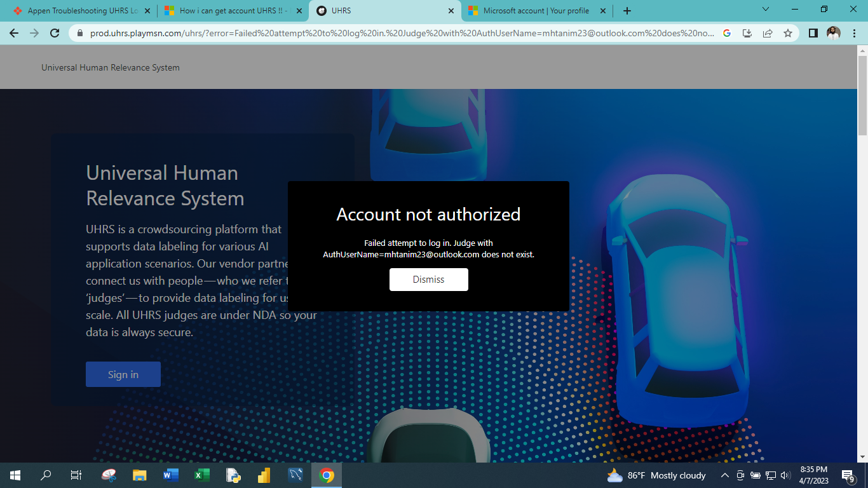Click the Account not authorized heading
Image resolution: width=868 pixels, height=488 pixels.
click(428, 214)
